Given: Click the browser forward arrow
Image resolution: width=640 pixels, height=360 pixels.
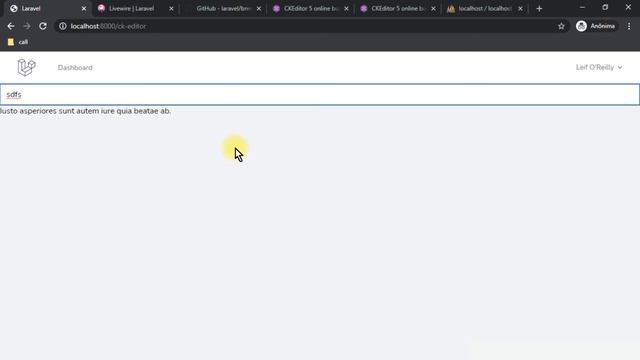Looking at the screenshot, I should pos(27,26).
